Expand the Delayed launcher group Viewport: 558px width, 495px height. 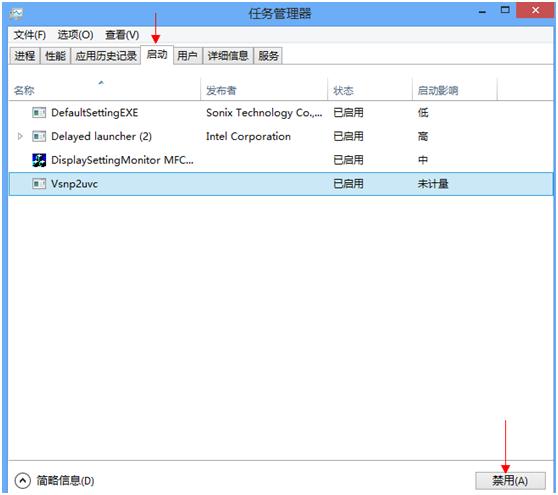tap(20, 136)
